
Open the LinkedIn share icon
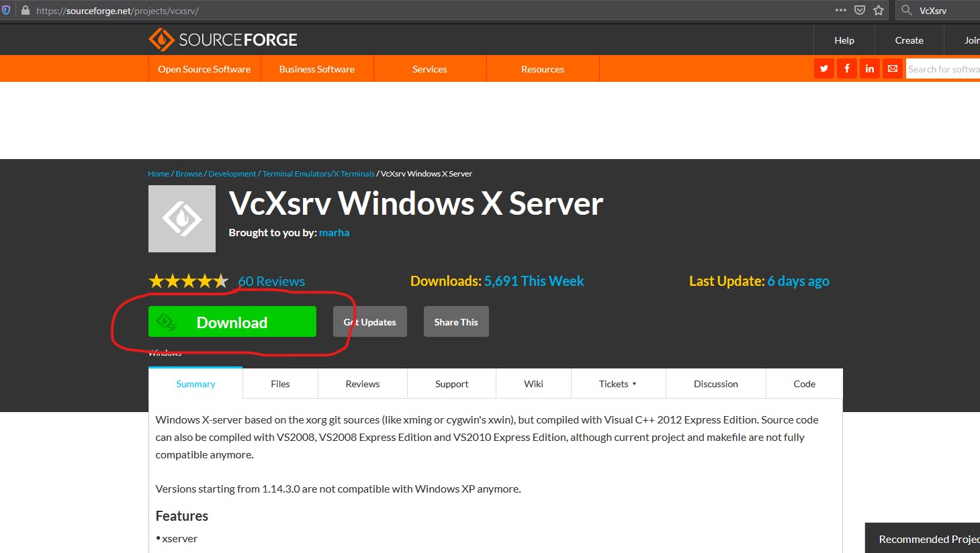tap(870, 68)
